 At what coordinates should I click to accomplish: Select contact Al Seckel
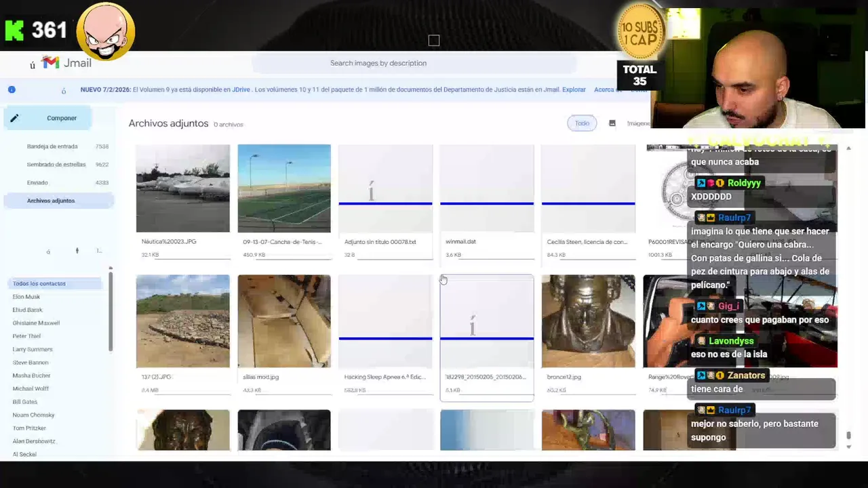pyautogui.click(x=24, y=454)
